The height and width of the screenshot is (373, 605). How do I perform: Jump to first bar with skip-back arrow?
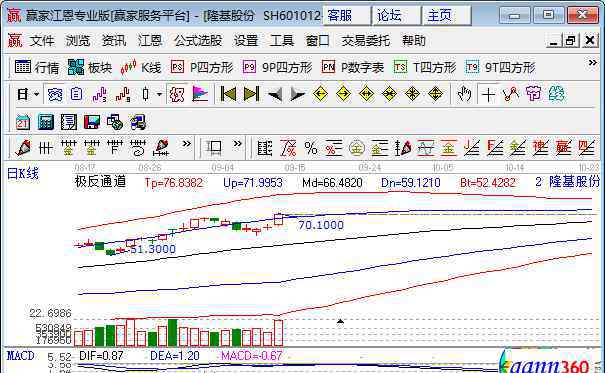228,94
